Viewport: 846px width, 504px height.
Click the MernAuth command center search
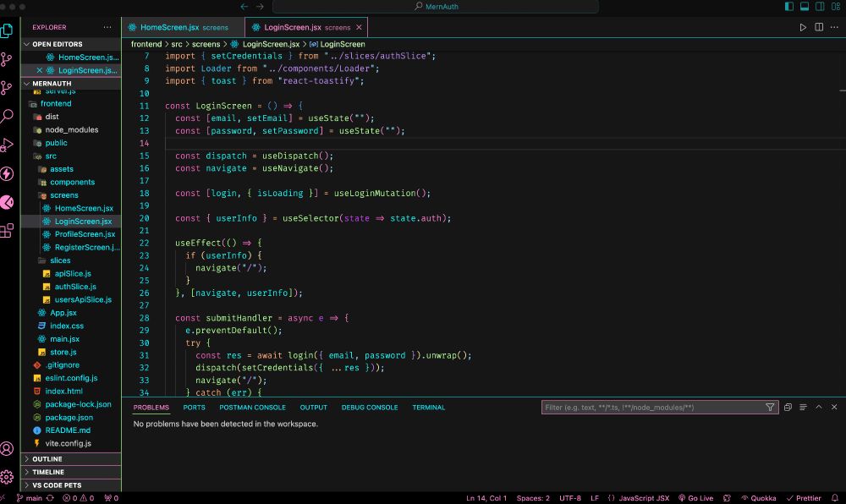click(436, 7)
